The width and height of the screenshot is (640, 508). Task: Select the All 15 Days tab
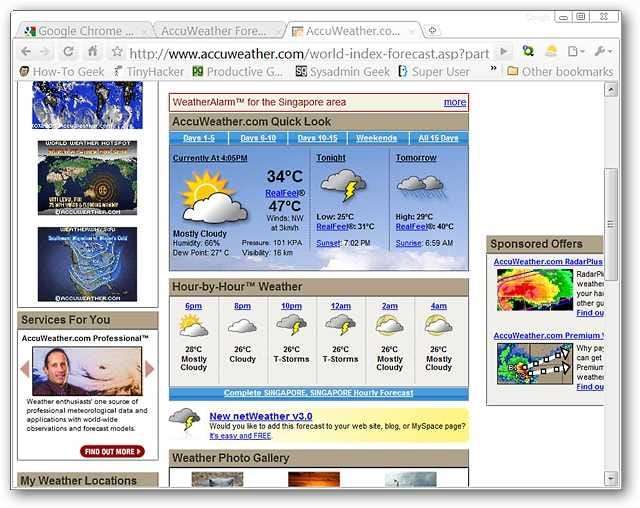click(438, 138)
